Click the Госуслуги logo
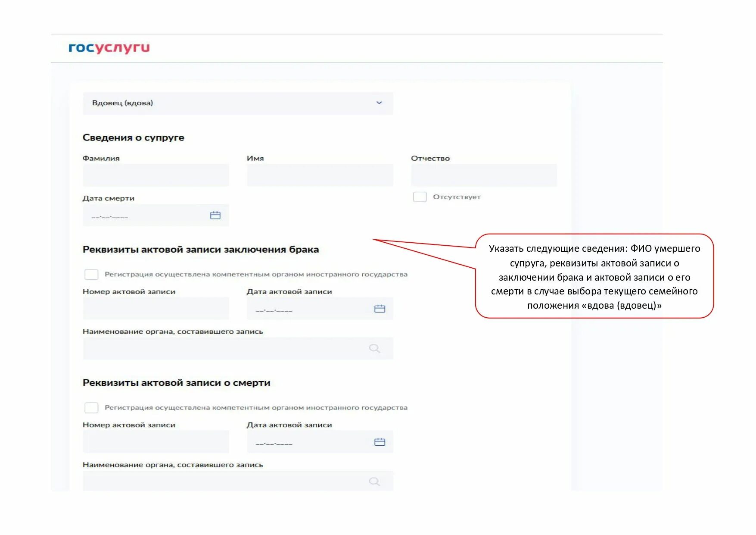 pos(109,48)
